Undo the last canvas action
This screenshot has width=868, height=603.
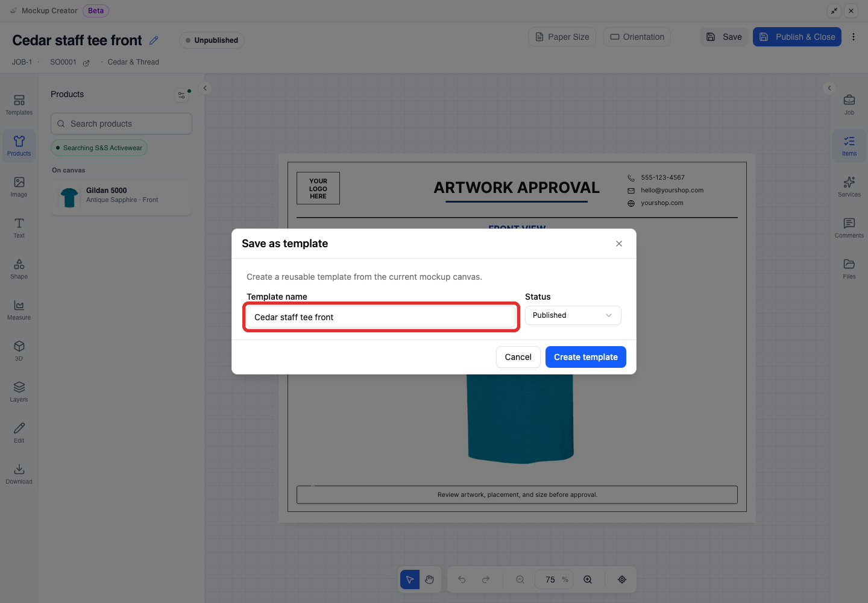462,579
